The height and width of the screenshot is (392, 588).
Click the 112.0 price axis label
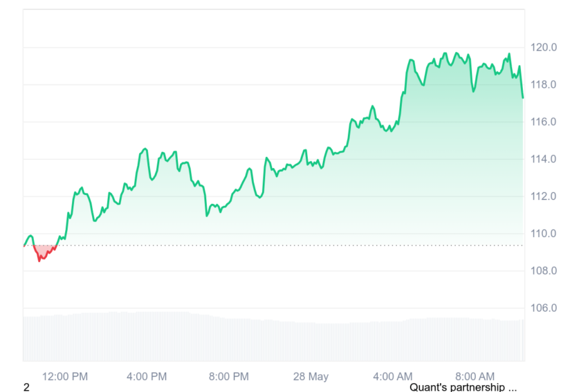543,196
